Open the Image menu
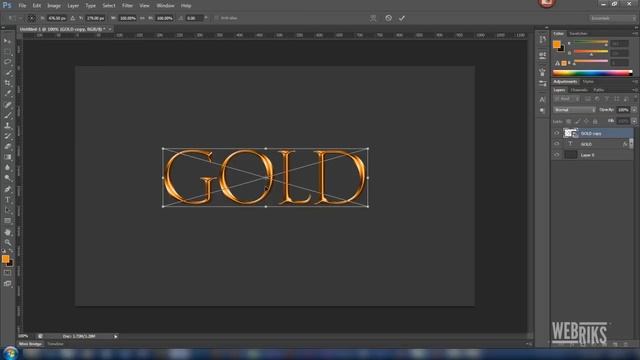Viewport: 640px width, 360px height. [54, 6]
